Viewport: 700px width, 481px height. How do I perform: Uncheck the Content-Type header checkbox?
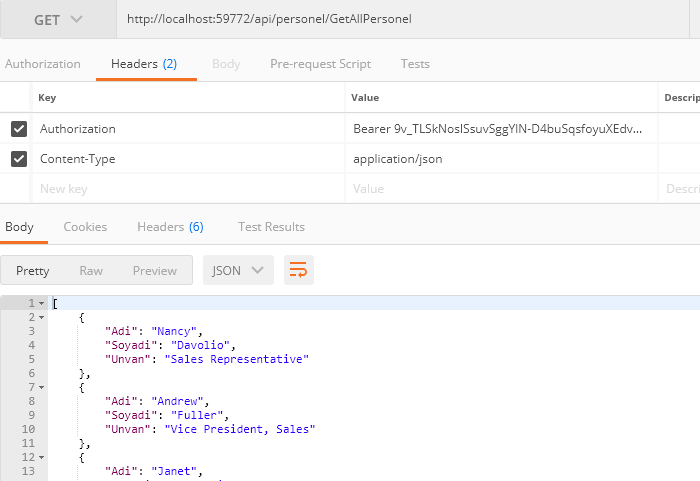point(19,159)
